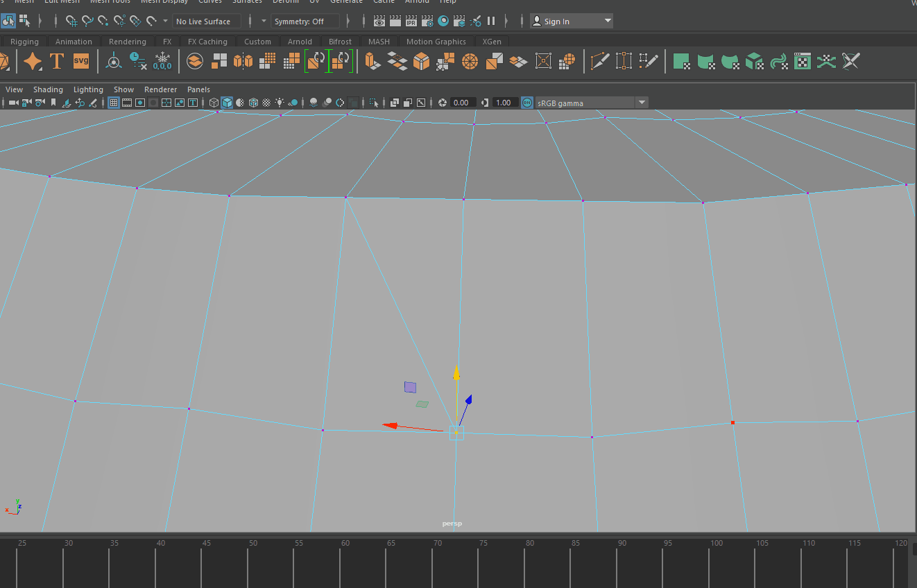Click the exposure value field showing 0.00
The image size is (917, 588).
tap(462, 103)
